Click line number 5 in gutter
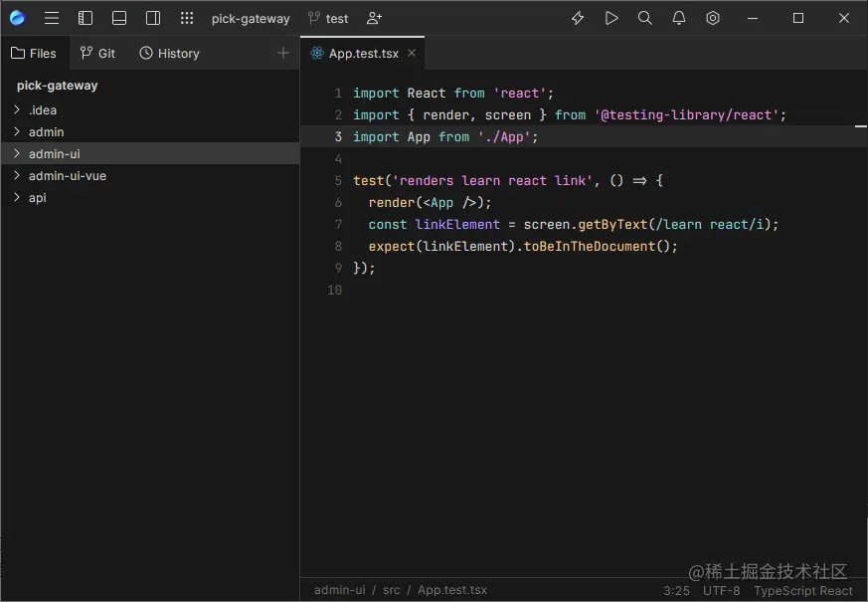The image size is (868, 602). coord(338,180)
